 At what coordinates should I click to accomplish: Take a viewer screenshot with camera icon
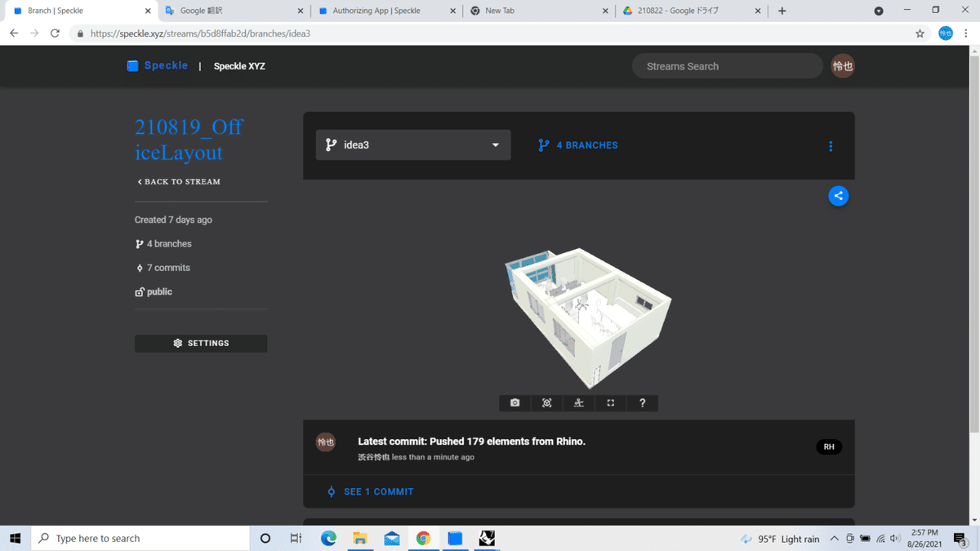[514, 402]
